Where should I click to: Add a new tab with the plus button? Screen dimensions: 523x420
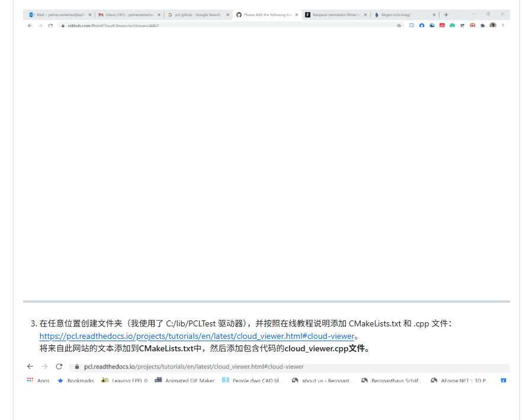tap(446, 15)
